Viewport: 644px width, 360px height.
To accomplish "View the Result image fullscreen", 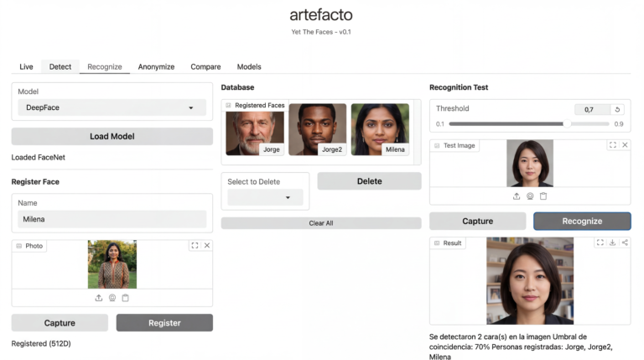I will [x=600, y=243].
